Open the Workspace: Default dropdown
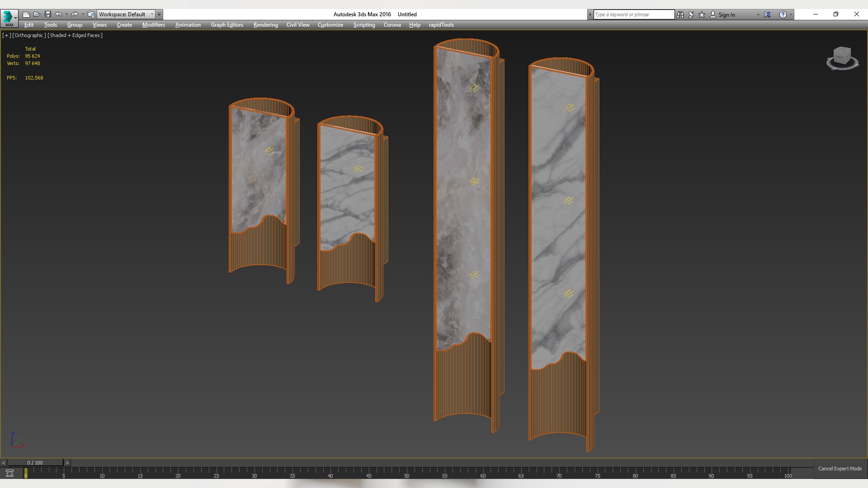Image resolution: width=868 pixels, height=488 pixels. point(127,14)
